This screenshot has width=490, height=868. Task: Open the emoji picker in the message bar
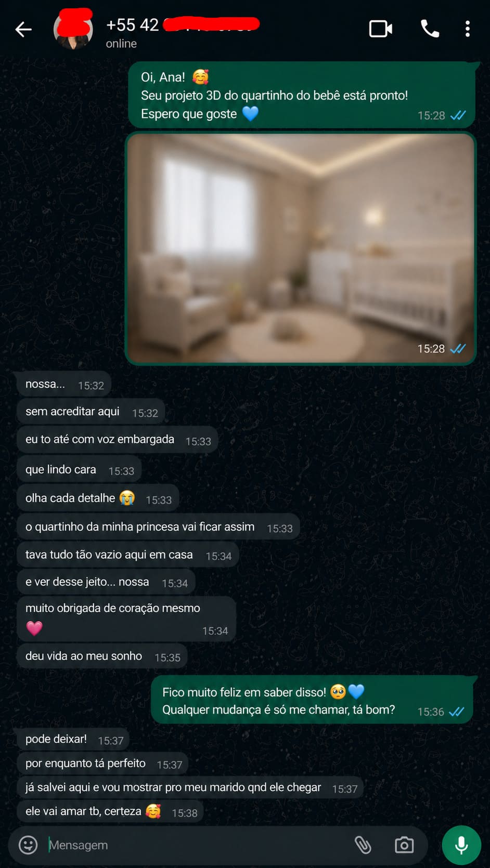[x=28, y=845]
